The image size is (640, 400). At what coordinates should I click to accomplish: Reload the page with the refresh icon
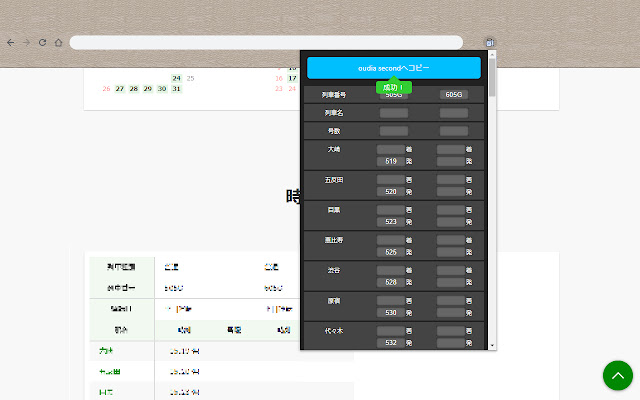click(42, 42)
